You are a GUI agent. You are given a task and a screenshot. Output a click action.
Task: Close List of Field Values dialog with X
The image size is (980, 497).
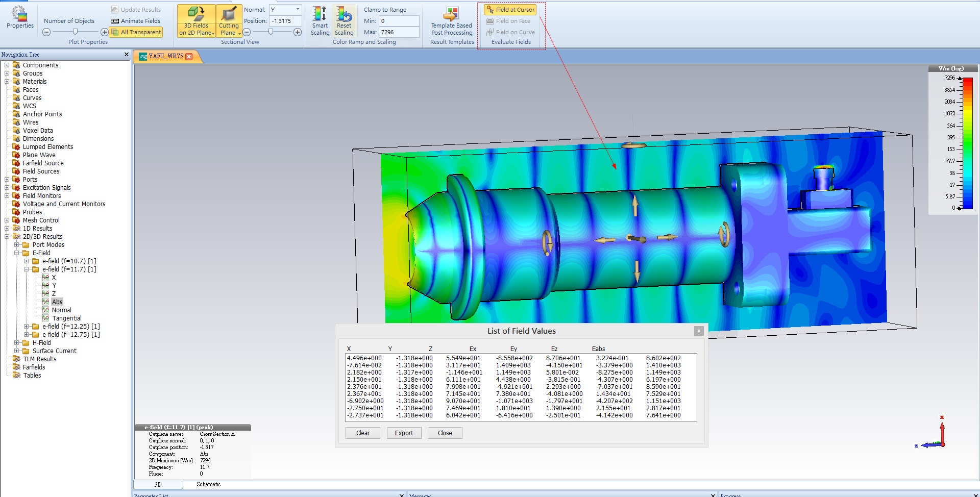pyautogui.click(x=699, y=331)
